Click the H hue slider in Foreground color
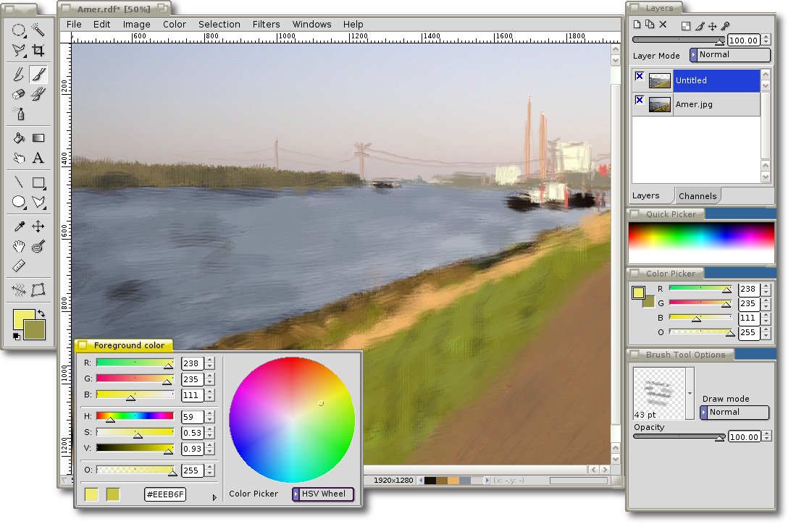The width and height of the screenshot is (804, 532). [x=135, y=416]
